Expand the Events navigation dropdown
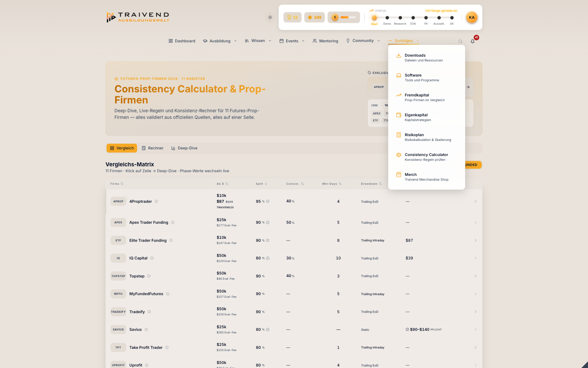Image resolution: width=588 pixels, height=368 pixels. click(292, 41)
